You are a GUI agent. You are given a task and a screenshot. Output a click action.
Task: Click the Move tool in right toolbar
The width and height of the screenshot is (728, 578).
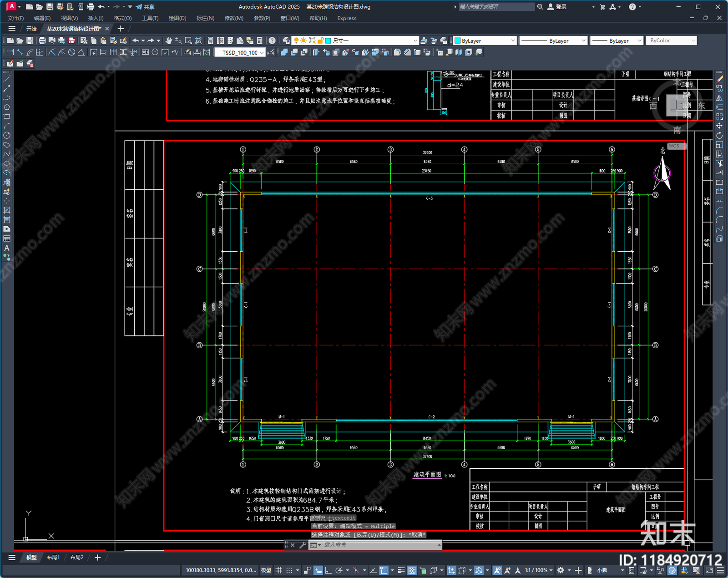[x=719, y=126]
